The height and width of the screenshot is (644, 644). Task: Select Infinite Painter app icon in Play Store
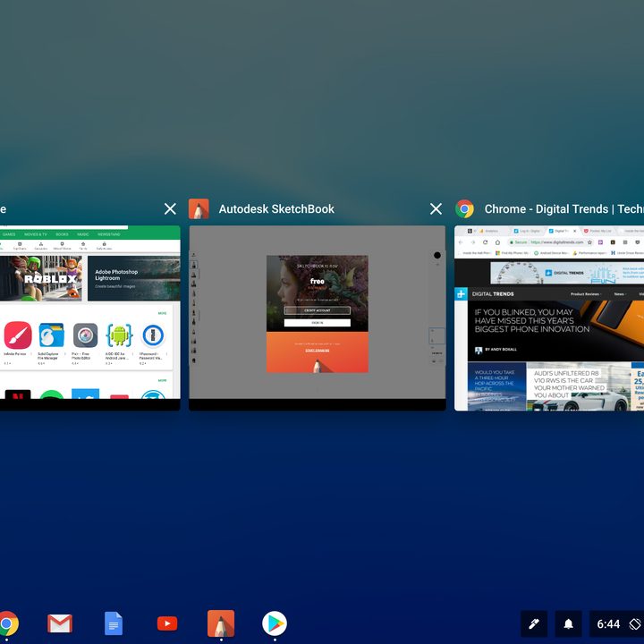point(18,335)
